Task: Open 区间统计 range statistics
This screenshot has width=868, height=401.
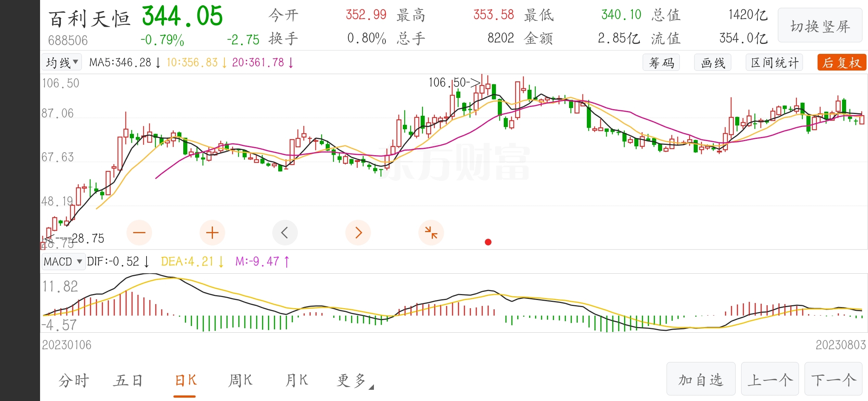Action: [x=774, y=62]
